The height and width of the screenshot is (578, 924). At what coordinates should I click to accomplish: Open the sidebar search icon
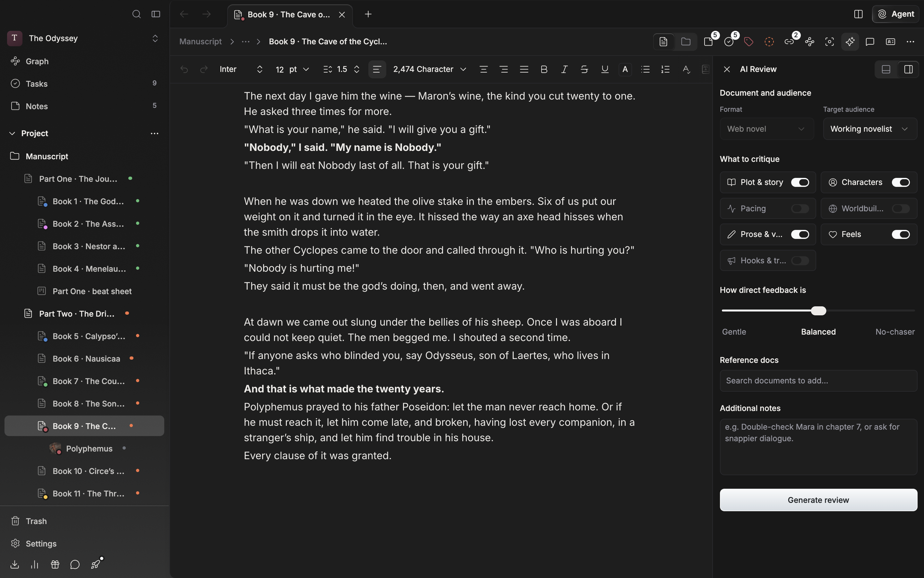coord(136,14)
